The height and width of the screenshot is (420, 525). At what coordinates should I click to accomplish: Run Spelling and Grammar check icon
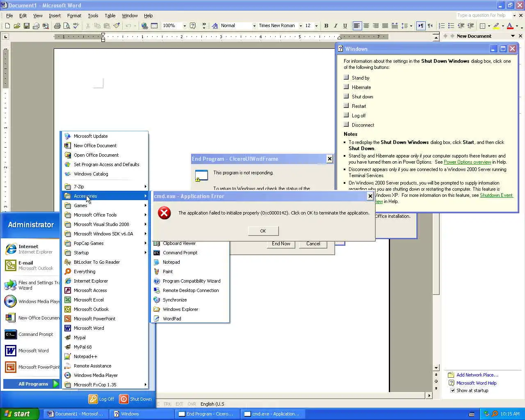76,26
